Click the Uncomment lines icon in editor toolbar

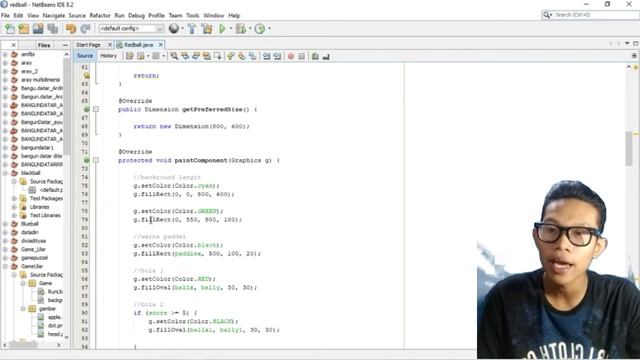click(326, 56)
